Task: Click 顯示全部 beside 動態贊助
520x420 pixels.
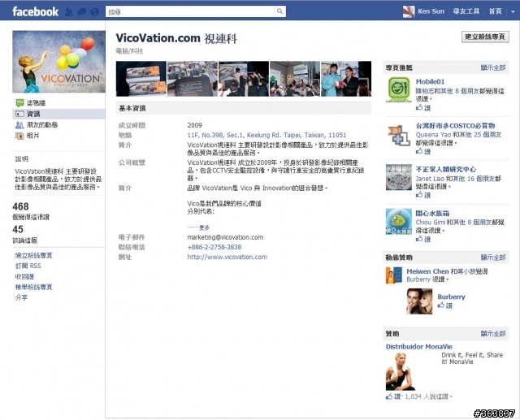Action: (493, 258)
